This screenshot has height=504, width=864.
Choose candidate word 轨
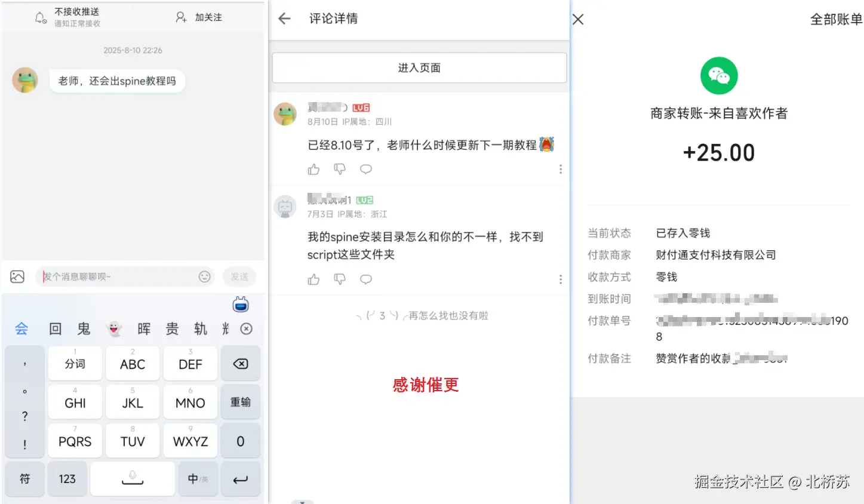point(200,328)
